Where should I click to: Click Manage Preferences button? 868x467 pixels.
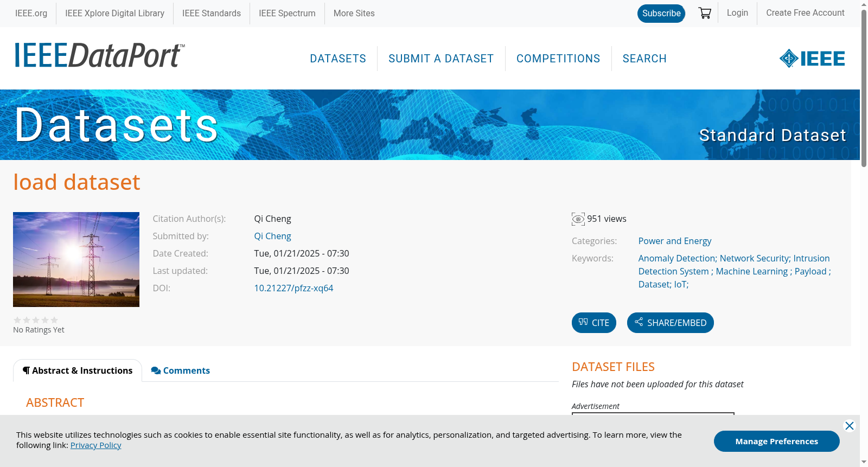pos(777,442)
